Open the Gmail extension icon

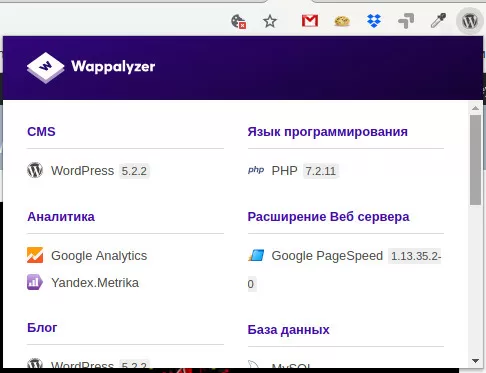point(310,21)
